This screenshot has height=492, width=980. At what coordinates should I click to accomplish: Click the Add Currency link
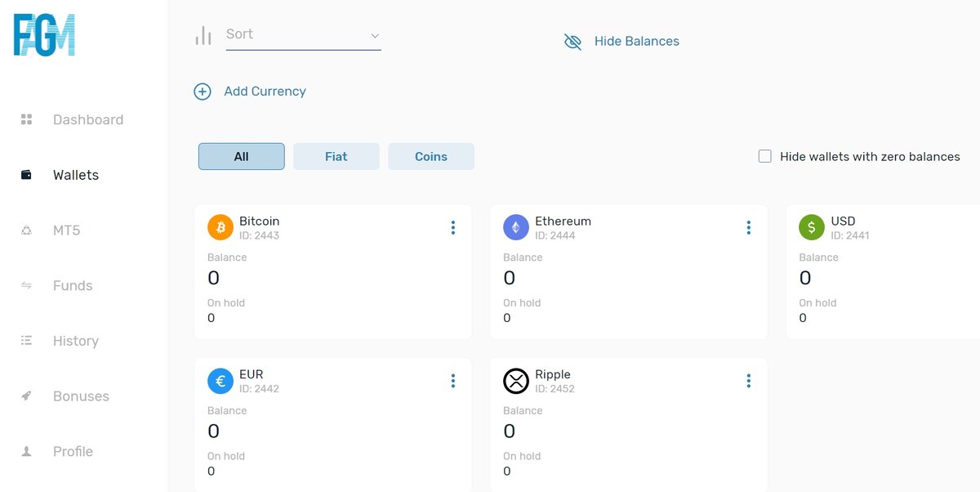pos(265,92)
